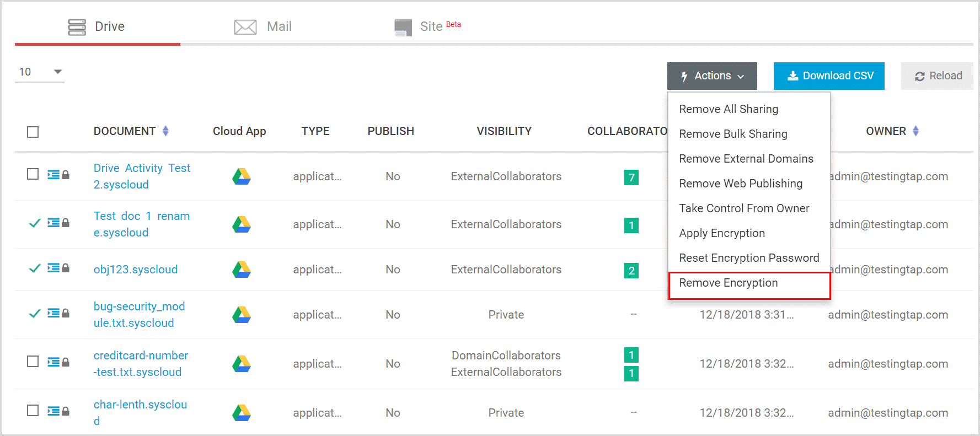Check the box for creditcard-number-test.txt.syscloud

tap(33, 362)
